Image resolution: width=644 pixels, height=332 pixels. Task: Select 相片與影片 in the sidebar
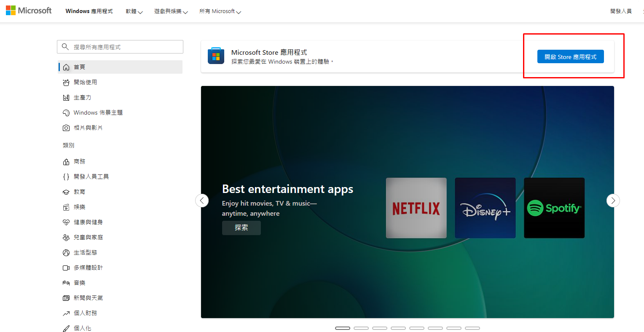pos(120,128)
